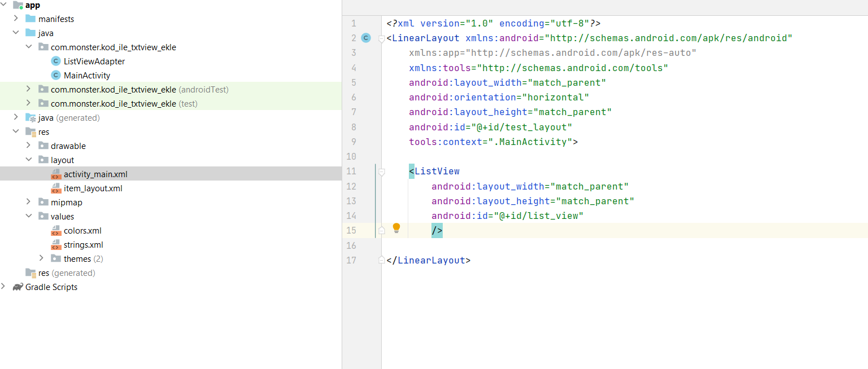Click fold end marker on line 15
Image resolution: width=868 pixels, height=369 pixels.
tap(382, 231)
